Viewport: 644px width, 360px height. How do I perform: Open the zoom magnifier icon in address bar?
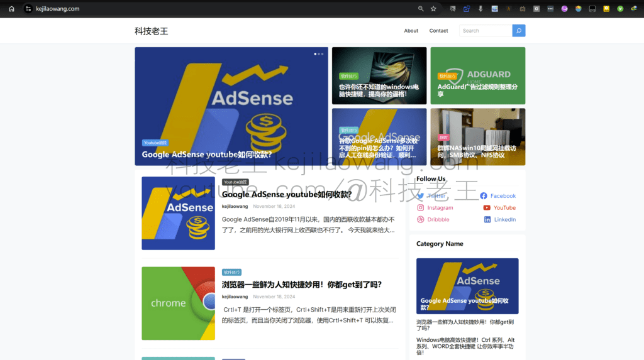point(421,9)
